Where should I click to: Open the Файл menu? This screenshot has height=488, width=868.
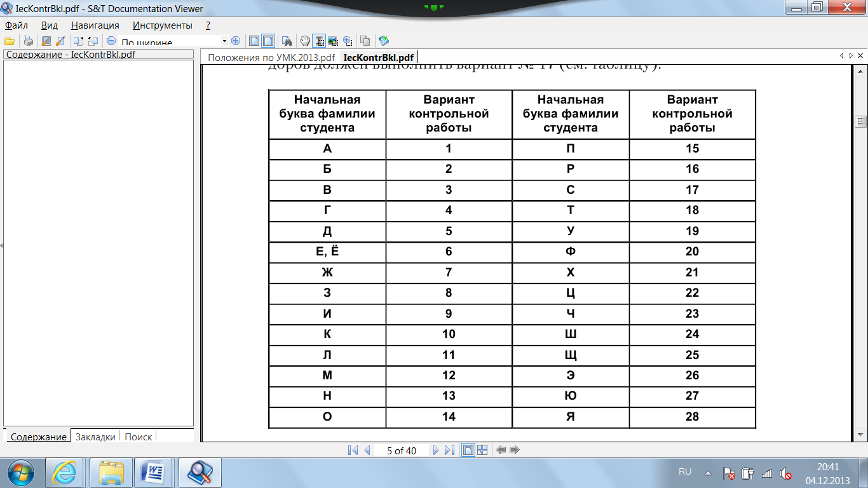pyautogui.click(x=17, y=25)
